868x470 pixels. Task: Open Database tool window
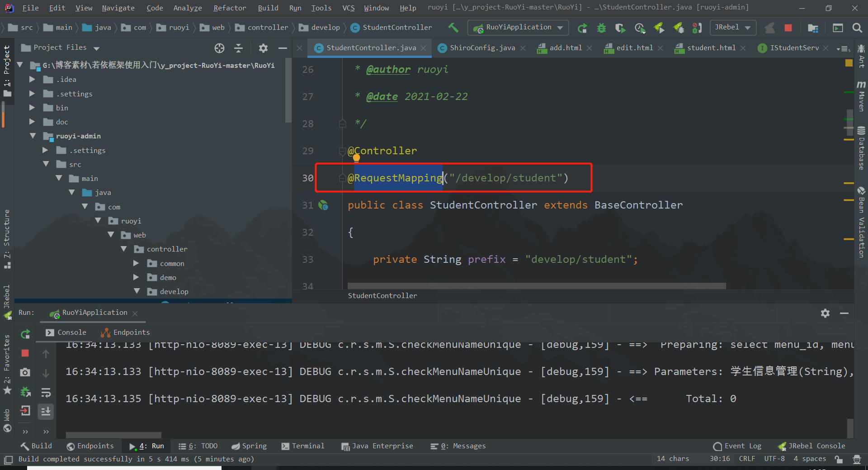coord(861,148)
